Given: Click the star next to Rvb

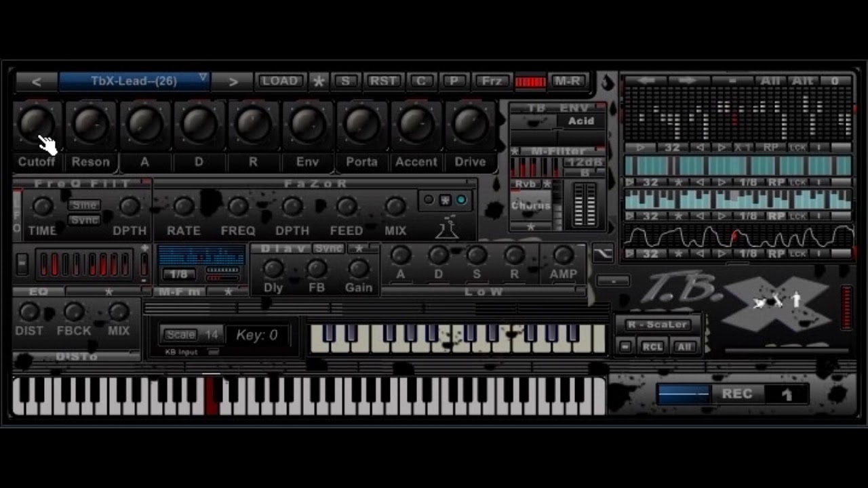Looking at the screenshot, I should [x=547, y=184].
